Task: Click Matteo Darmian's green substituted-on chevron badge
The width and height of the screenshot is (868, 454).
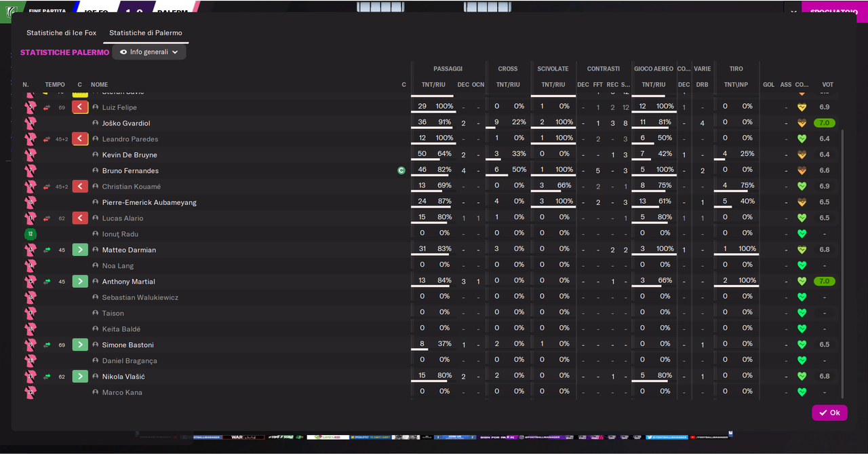Action: (80, 250)
